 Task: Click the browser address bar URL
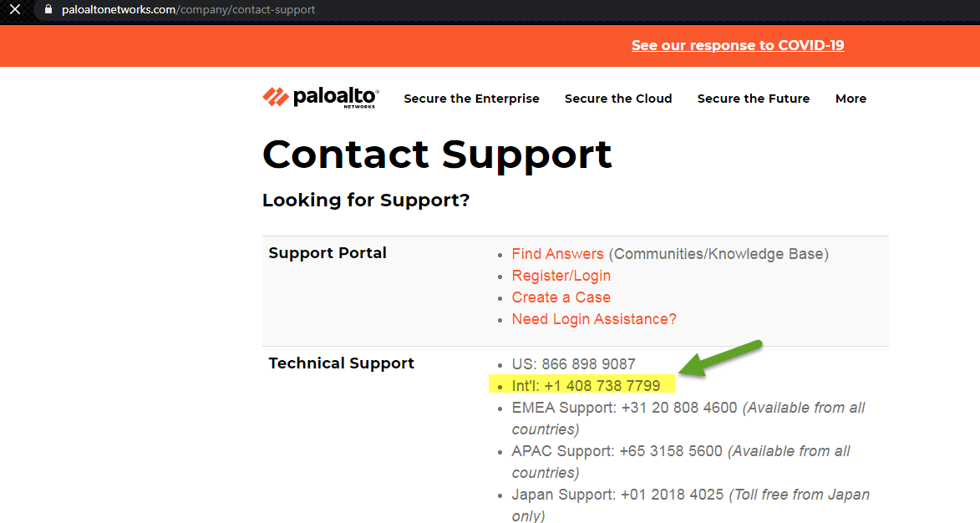click(x=188, y=10)
